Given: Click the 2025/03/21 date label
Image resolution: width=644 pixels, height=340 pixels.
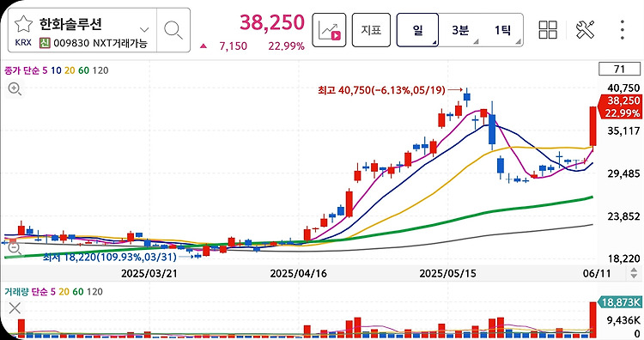Looking at the screenshot, I should pyautogui.click(x=149, y=273).
